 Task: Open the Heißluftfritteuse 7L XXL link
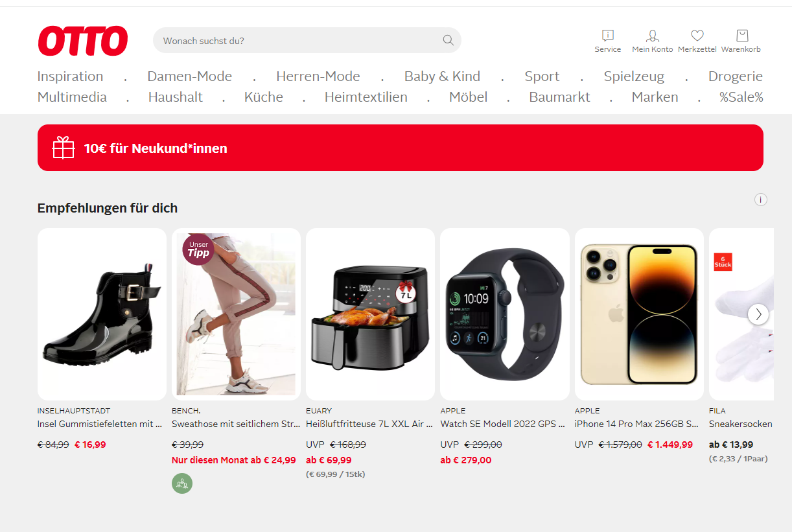pos(369,424)
